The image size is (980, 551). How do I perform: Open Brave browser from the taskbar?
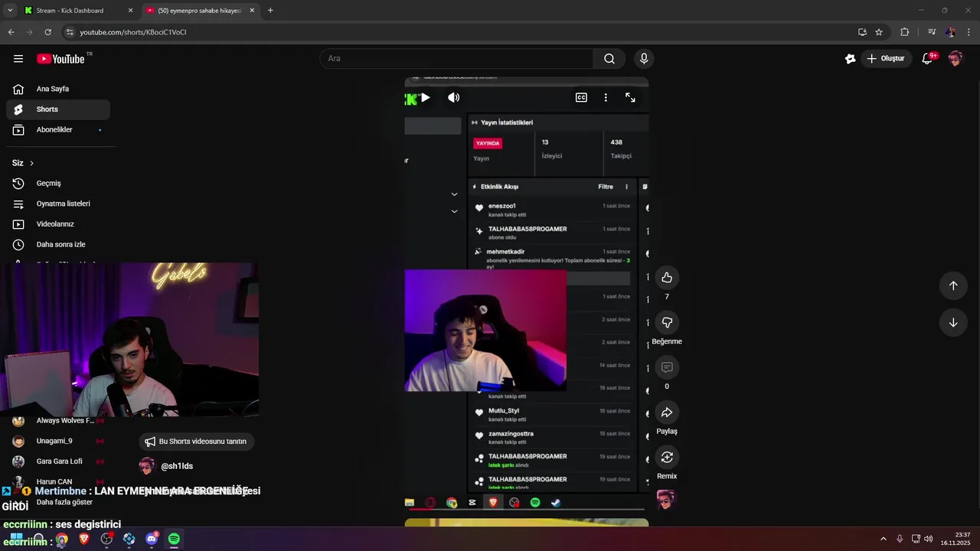(84, 539)
